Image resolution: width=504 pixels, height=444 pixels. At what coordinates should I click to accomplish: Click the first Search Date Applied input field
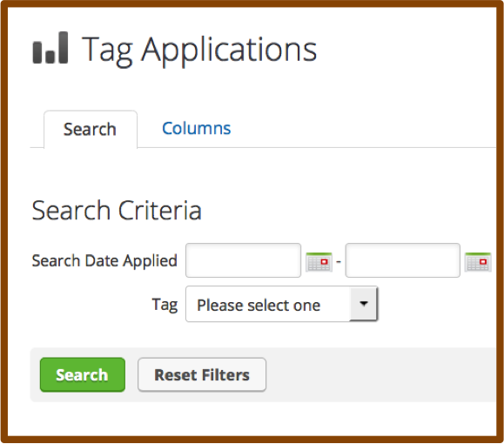click(x=244, y=260)
